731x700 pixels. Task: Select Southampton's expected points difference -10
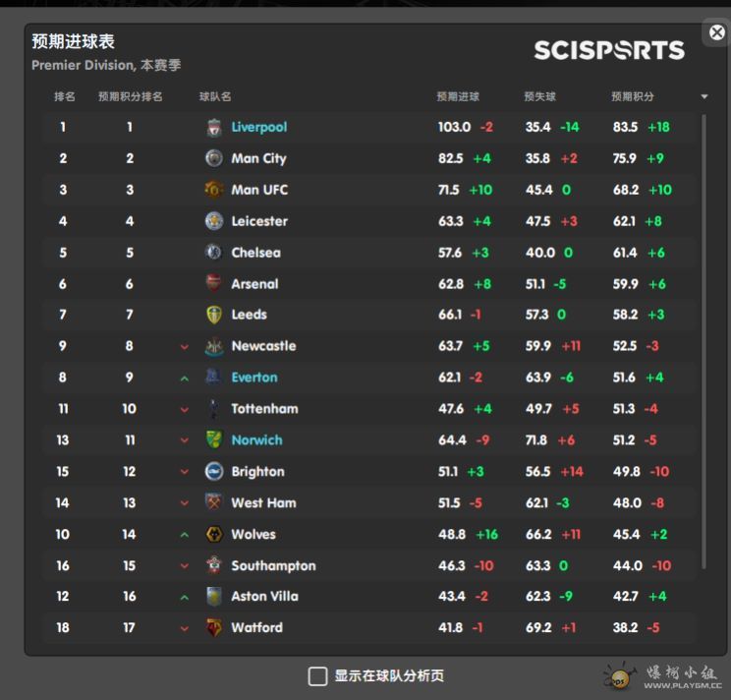661,565
